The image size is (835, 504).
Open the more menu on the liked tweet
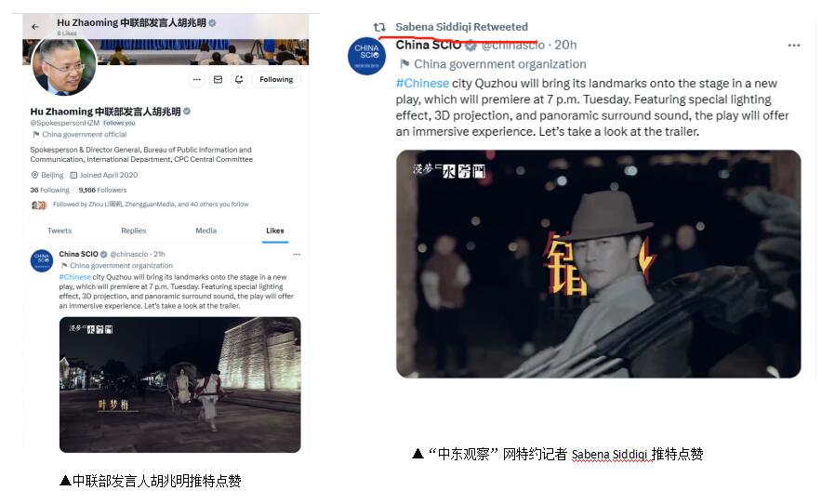coord(297,254)
